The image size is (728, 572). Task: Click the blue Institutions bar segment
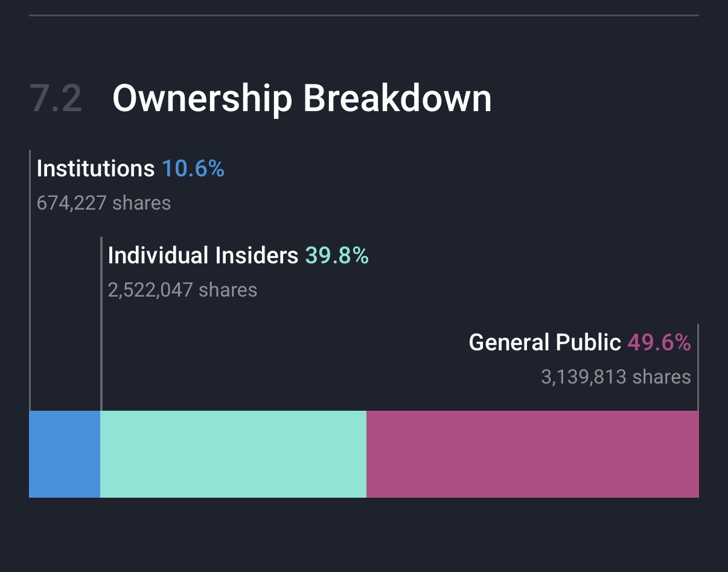(x=65, y=454)
